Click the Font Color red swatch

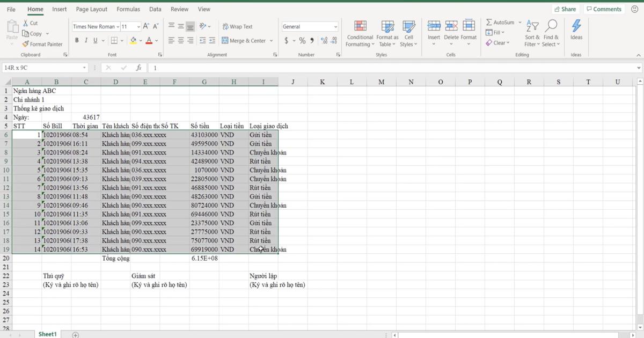(x=149, y=40)
